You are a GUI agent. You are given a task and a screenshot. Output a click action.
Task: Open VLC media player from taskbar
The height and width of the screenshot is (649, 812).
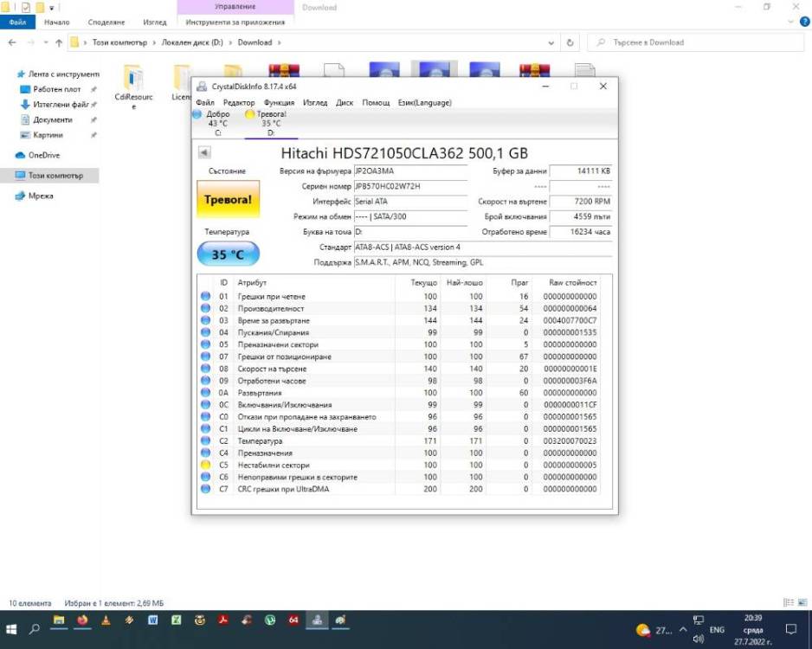106,620
